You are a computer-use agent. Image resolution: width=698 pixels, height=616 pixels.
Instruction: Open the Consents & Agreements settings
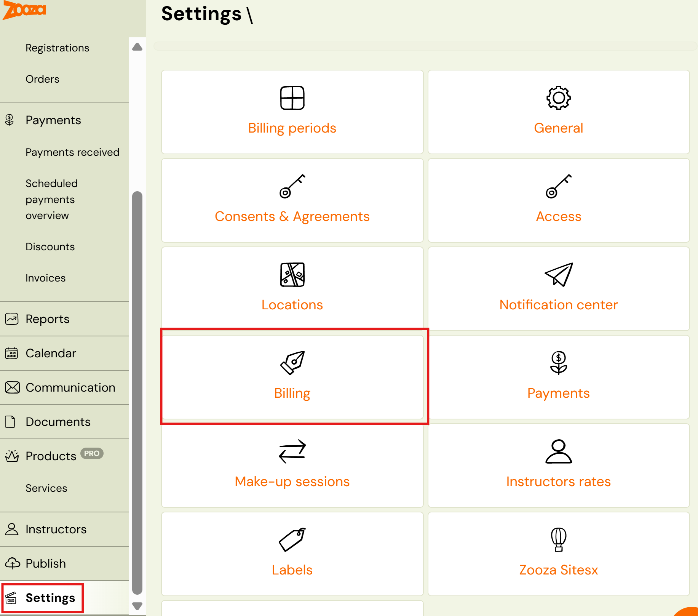pos(292,216)
